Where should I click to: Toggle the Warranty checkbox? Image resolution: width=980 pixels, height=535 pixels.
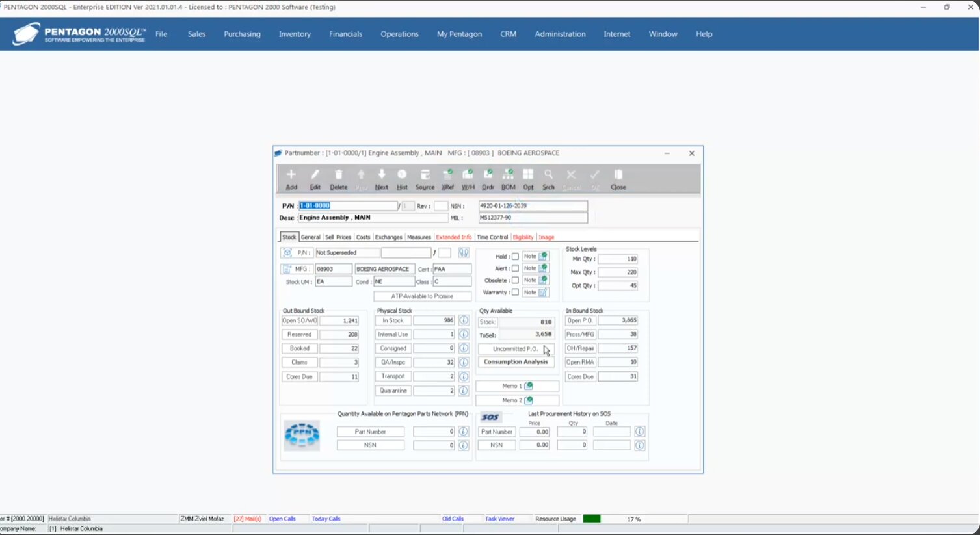click(x=515, y=293)
